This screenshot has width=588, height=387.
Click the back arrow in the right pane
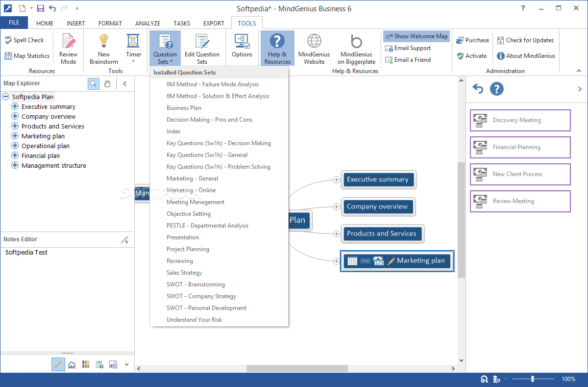pyautogui.click(x=478, y=89)
